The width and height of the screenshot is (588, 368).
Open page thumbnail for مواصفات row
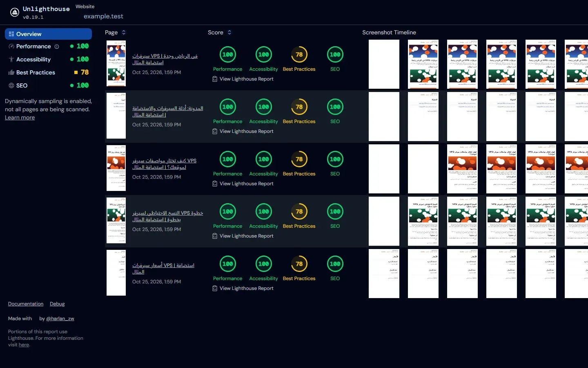[116, 168]
